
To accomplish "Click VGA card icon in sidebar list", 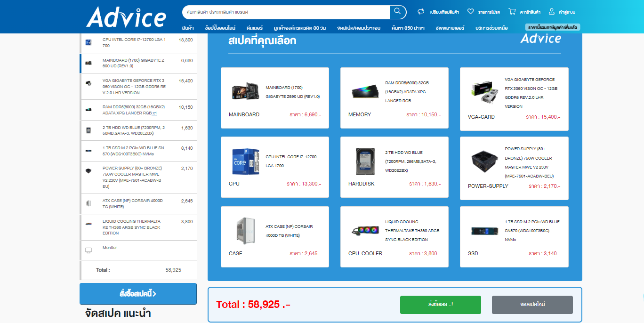I will click(x=88, y=83).
